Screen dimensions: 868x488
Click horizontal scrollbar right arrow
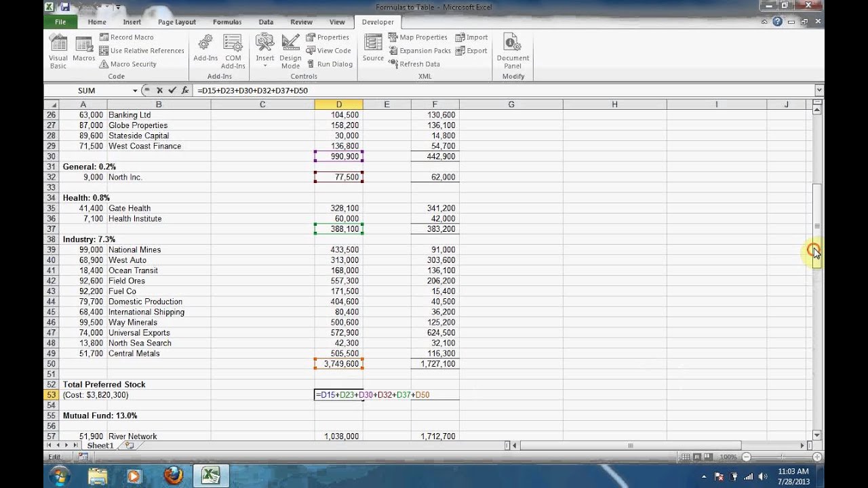803,445
